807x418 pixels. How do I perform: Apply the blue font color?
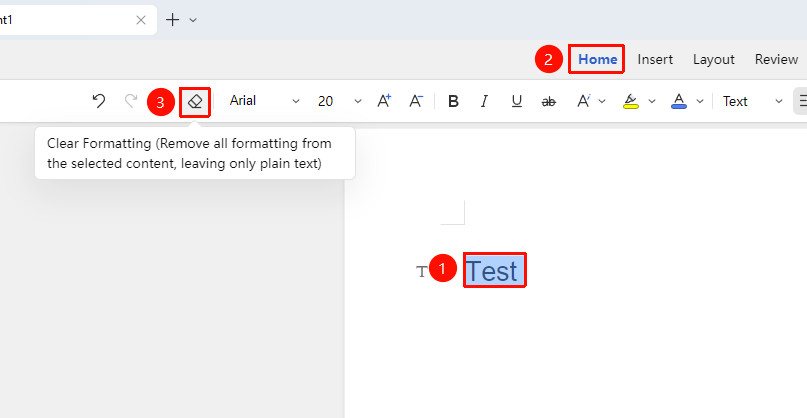click(679, 101)
